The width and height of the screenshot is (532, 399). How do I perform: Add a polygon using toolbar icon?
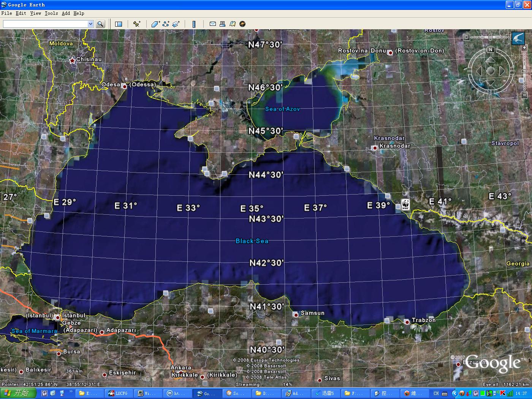(x=155, y=24)
